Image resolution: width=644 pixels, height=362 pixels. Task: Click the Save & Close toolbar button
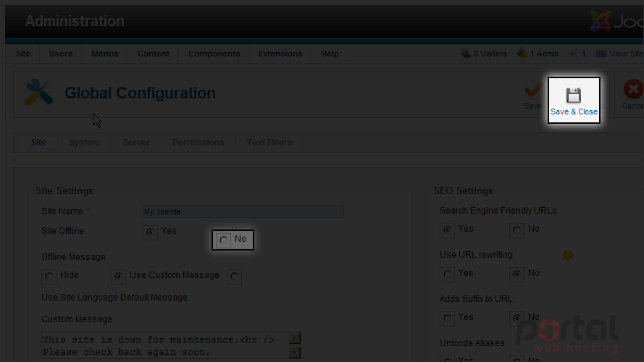pyautogui.click(x=574, y=101)
